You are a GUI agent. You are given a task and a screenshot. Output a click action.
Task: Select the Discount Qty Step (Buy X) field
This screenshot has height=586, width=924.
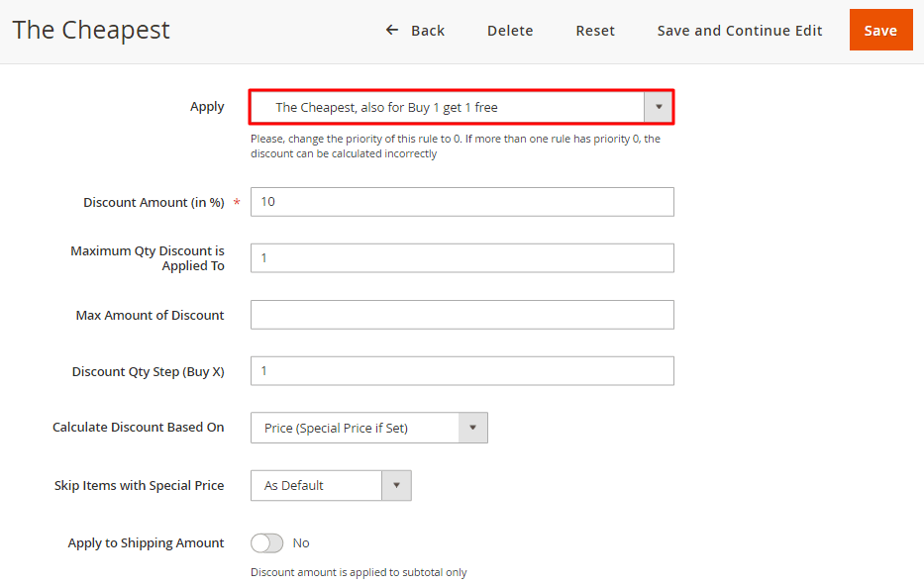coord(462,371)
